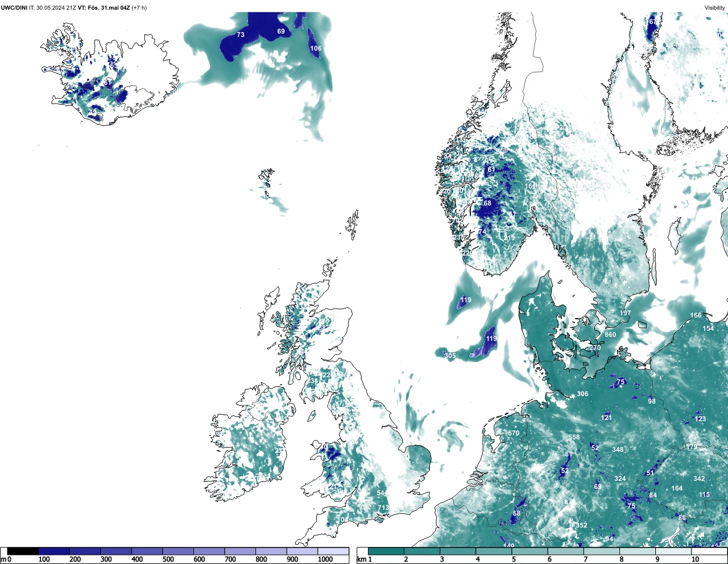The width and height of the screenshot is (728, 564).
Task: Click the dark navy 100–200 m legend swatch
Action: point(54,551)
